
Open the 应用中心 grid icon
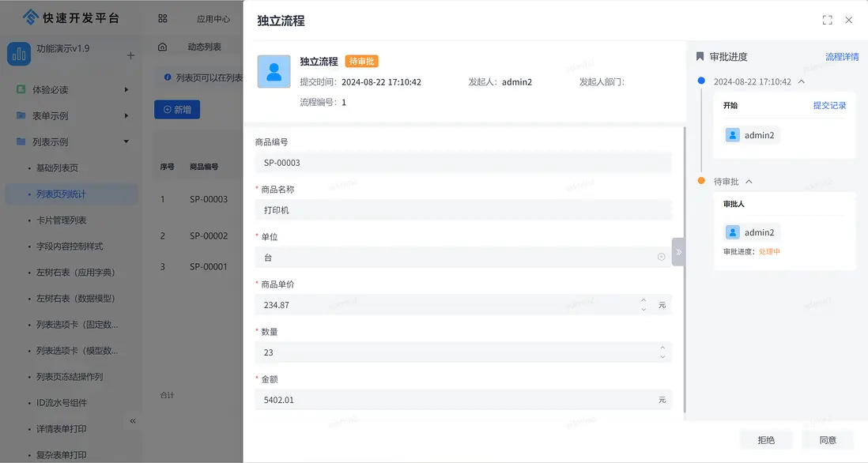pos(163,17)
